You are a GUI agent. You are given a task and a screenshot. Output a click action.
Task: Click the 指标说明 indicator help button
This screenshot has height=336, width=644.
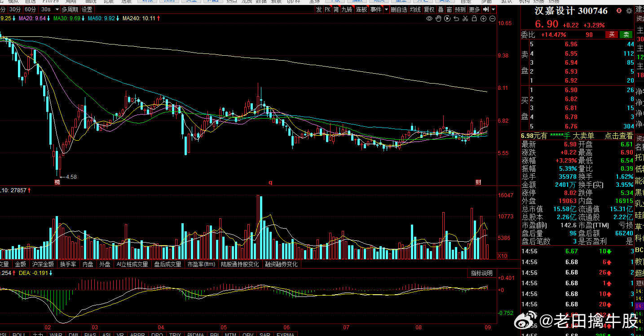[x=482, y=273]
